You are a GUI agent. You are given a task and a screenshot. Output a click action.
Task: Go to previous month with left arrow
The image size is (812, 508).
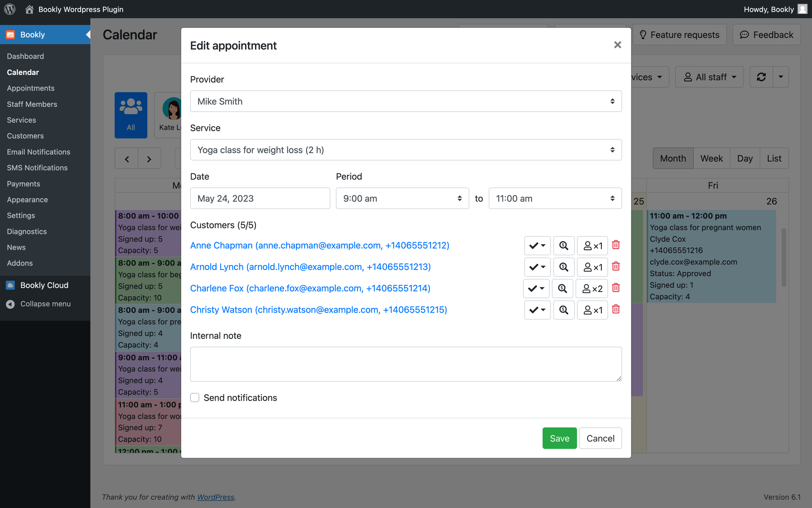127,158
